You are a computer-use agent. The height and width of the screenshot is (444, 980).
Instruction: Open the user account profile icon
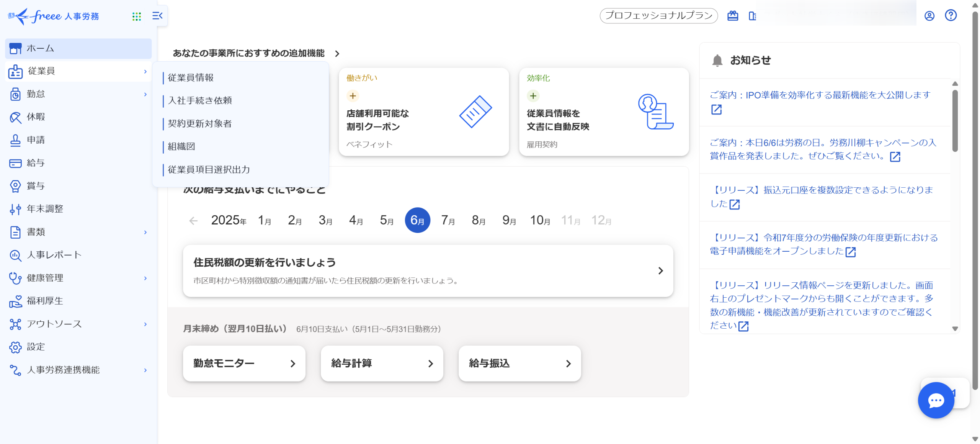(x=929, y=16)
